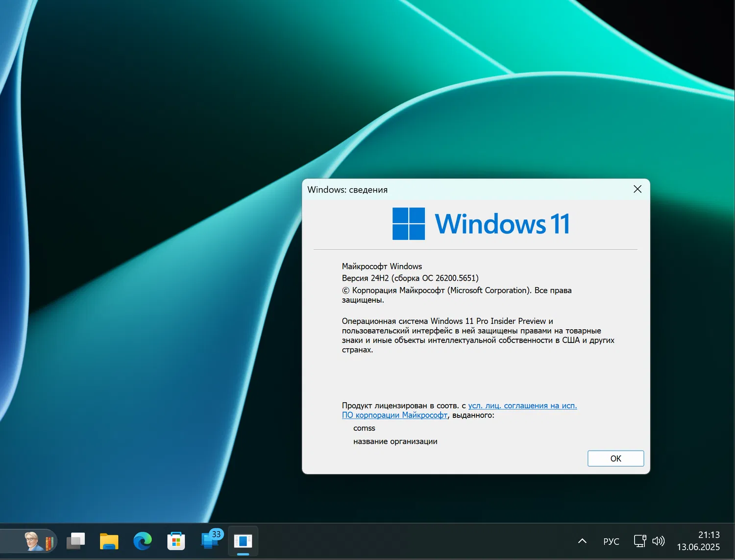Select the licensed user name comss
This screenshot has height=560, width=735.
364,428
